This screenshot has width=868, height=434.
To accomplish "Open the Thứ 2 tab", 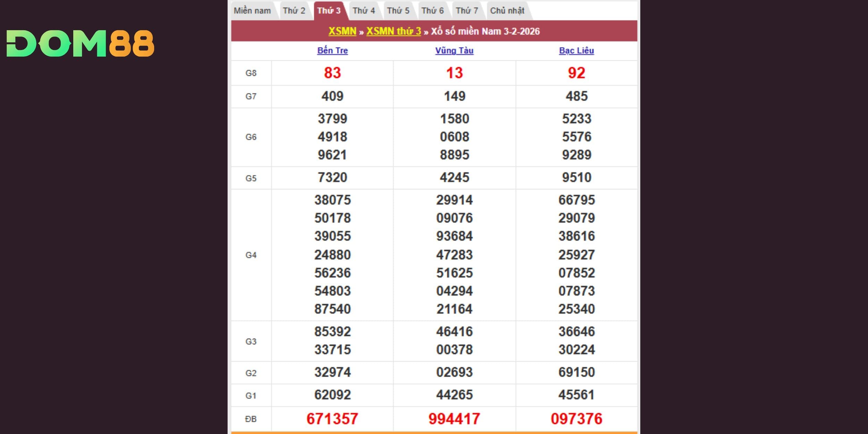I will point(294,11).
